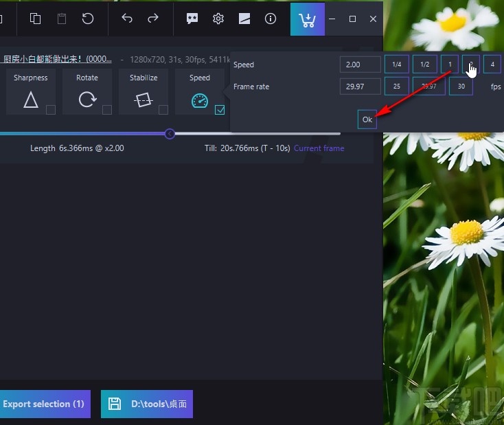504x425 pixels.
Task: Open the feedback speech bubble icon
Action: tap(192, 19)
